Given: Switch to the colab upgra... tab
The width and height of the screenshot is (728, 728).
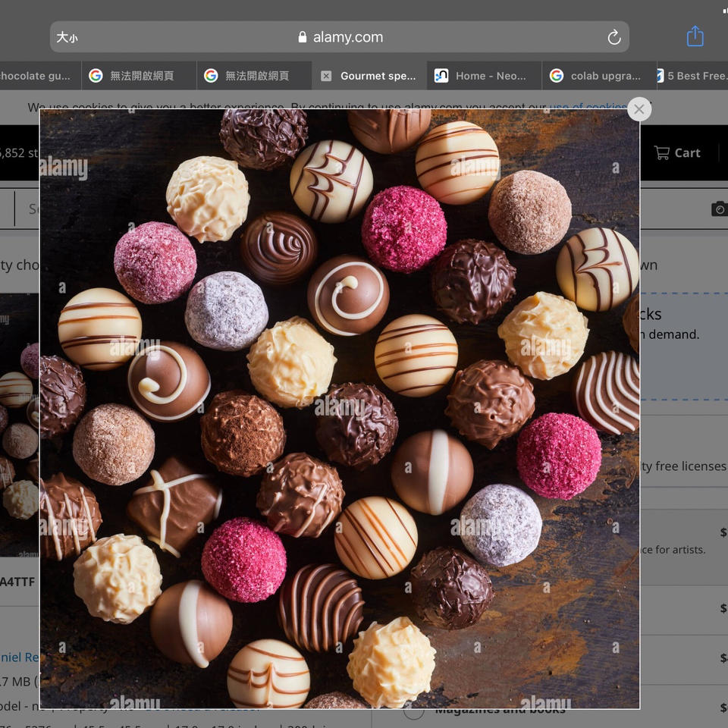Looking at the screenshot, I should tap(599, 76).
